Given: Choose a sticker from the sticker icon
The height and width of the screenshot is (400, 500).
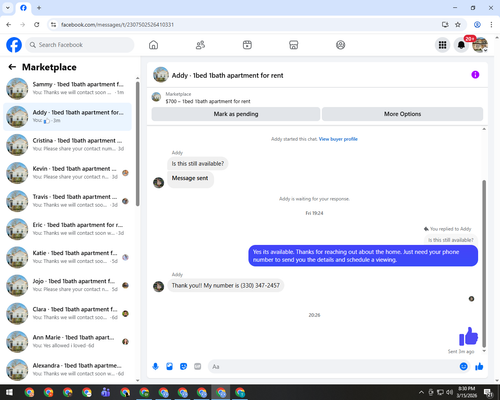Looking at the screenshot, I should coord(183,367).
